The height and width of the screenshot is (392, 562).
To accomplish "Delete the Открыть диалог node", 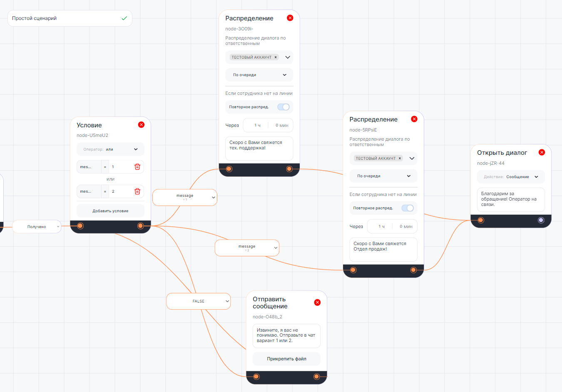I will tap(542, 152).
